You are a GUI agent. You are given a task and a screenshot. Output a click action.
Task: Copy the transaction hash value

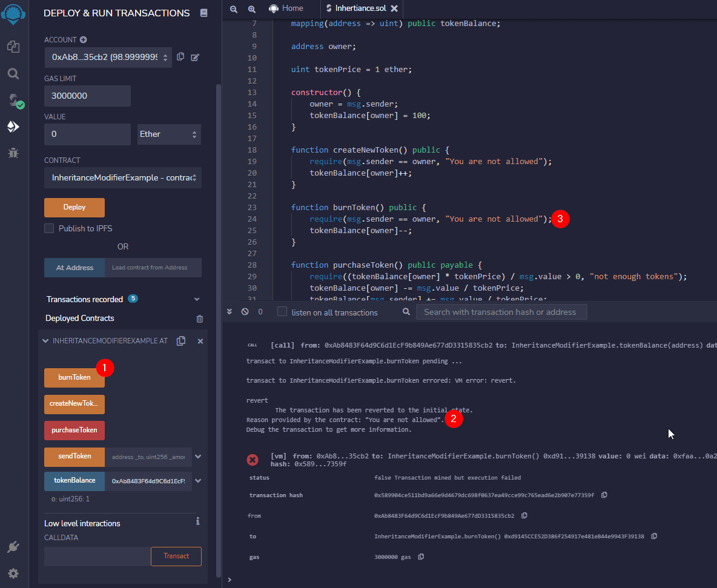tap(604, 495)
